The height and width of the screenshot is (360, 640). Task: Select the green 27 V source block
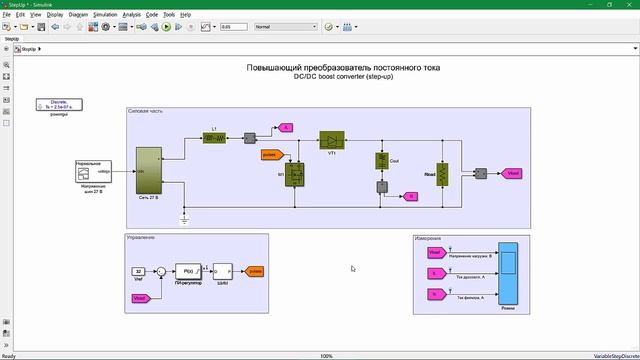pos(149,171)
